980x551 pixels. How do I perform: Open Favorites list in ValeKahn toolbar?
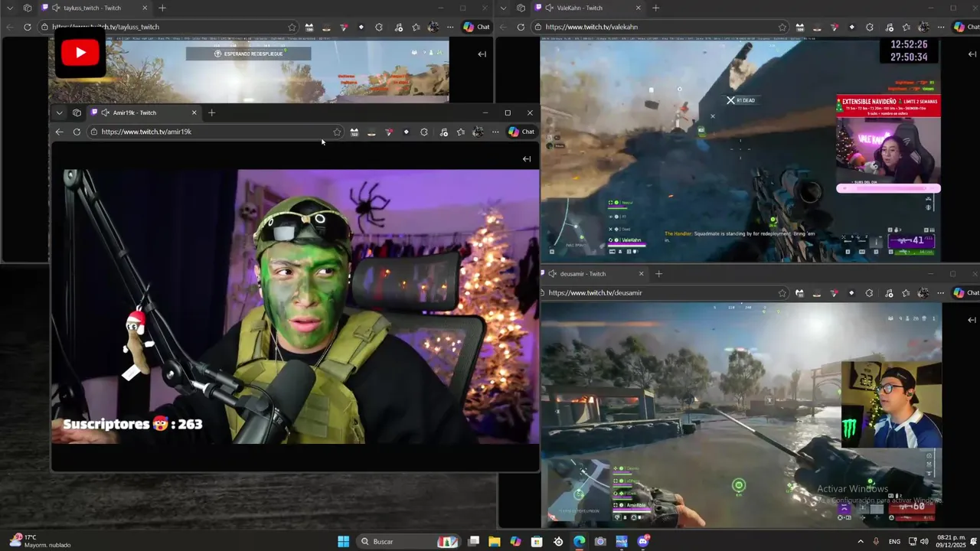click(x=906, y=27)
